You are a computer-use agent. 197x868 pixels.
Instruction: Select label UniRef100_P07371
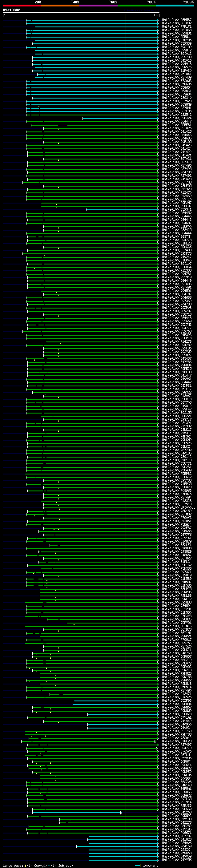click(176, 572)
